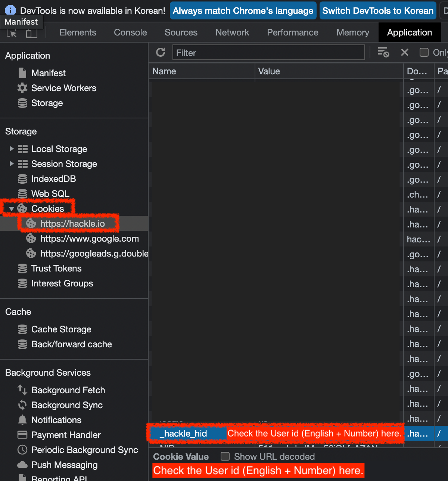Image resolution: width=448 pixels, height=481 pixels.
Task: Select the Trust Tokens label
Action: click(56, 269)
